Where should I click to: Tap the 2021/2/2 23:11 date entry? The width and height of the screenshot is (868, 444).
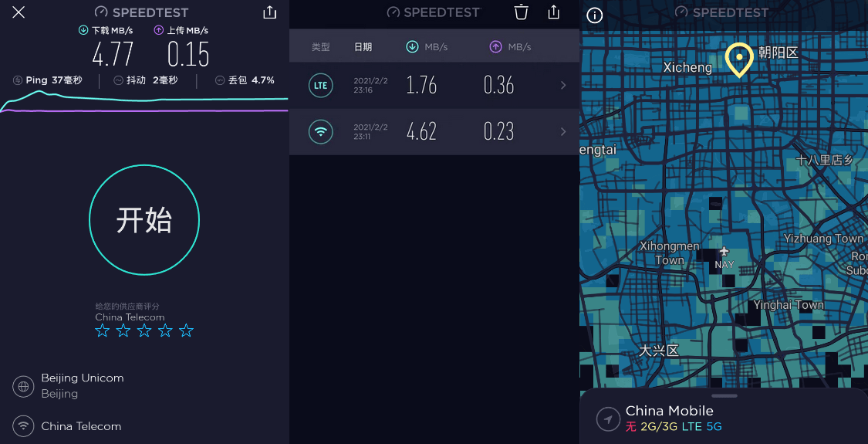(371, 132)
